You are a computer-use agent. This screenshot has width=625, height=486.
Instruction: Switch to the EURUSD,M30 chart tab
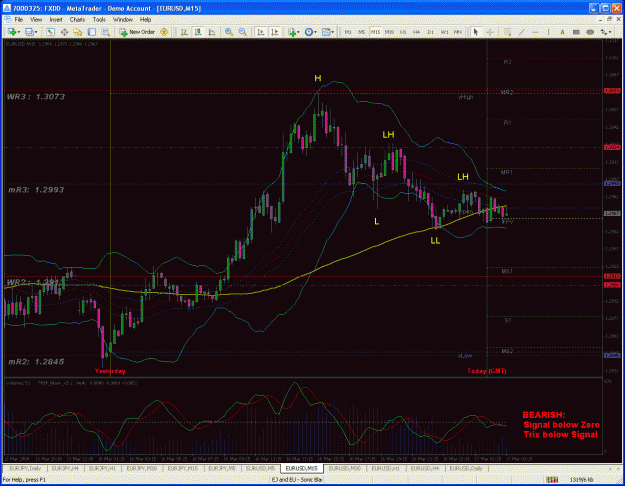344,468
